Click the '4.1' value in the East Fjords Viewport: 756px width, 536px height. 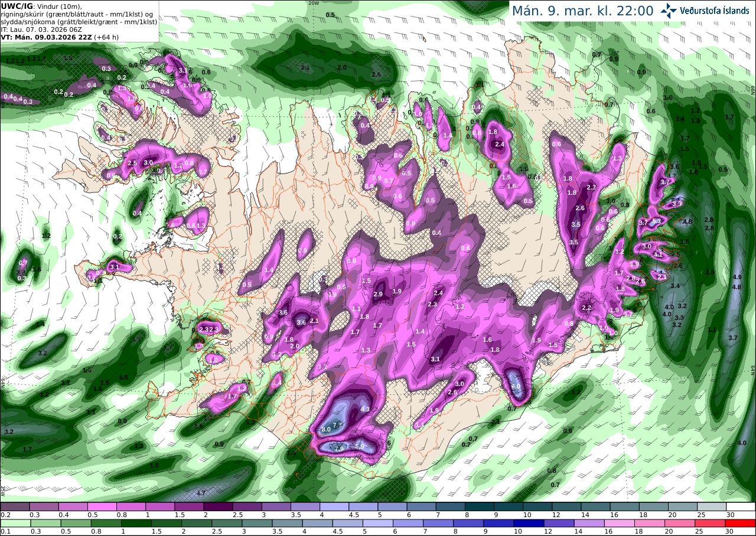(x=658, y=254)
